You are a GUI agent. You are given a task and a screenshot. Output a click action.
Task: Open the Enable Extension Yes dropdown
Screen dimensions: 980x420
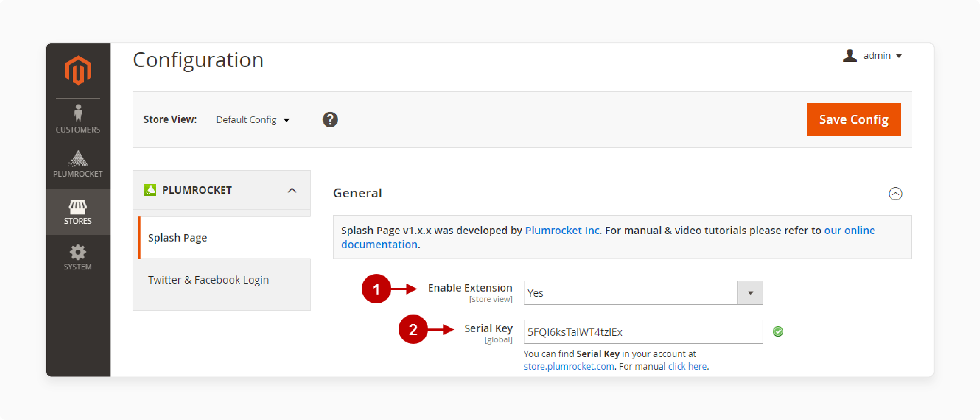coord(643,293)
